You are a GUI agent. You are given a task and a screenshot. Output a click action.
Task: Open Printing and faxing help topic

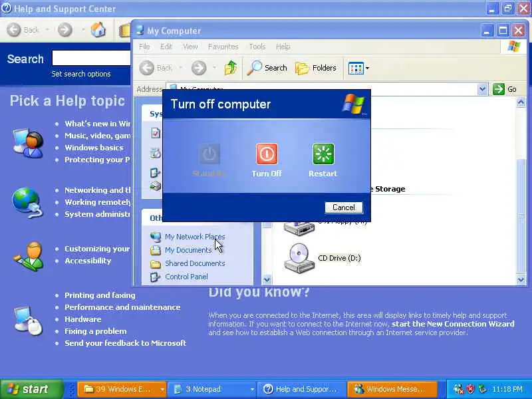coord(100,295)
